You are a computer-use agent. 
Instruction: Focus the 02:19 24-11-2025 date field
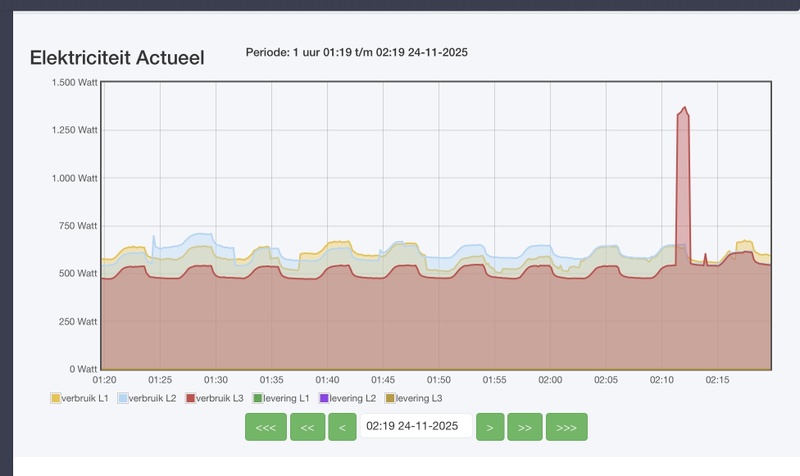click(416, 426)
